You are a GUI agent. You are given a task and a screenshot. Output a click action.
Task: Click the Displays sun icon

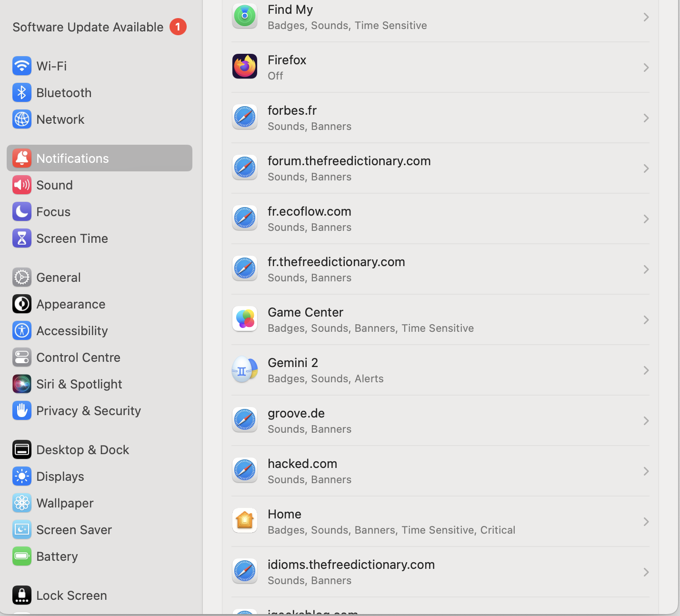22,476
